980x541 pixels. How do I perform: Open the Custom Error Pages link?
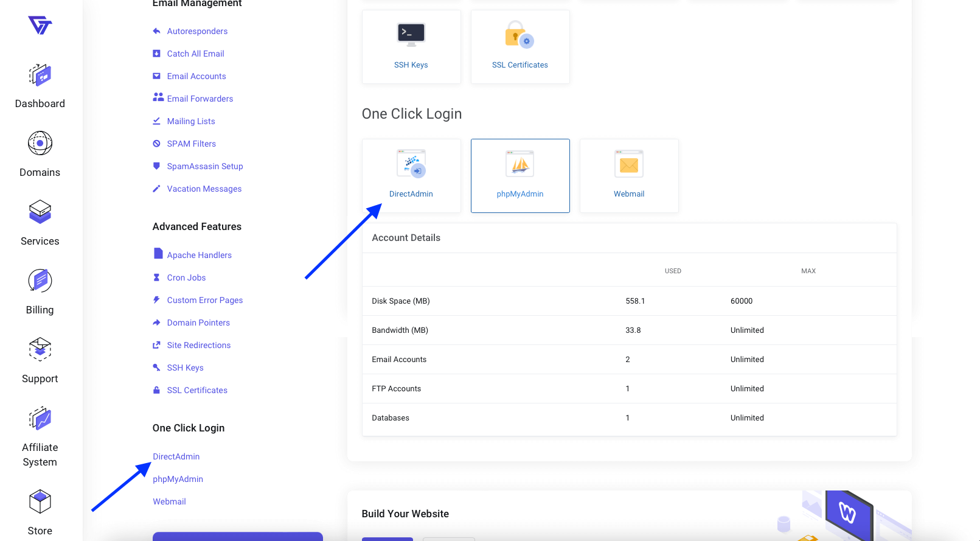[205, 300]
